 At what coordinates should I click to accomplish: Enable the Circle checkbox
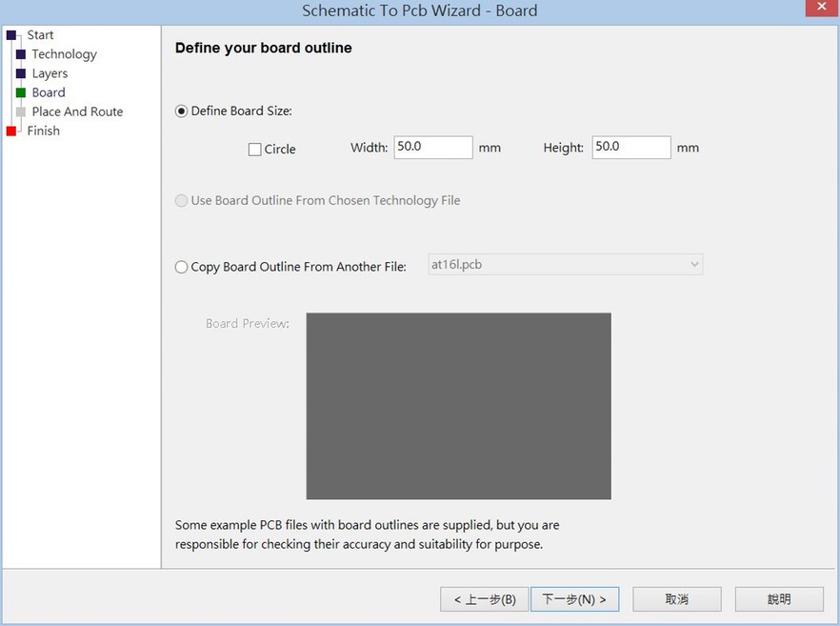255,150
